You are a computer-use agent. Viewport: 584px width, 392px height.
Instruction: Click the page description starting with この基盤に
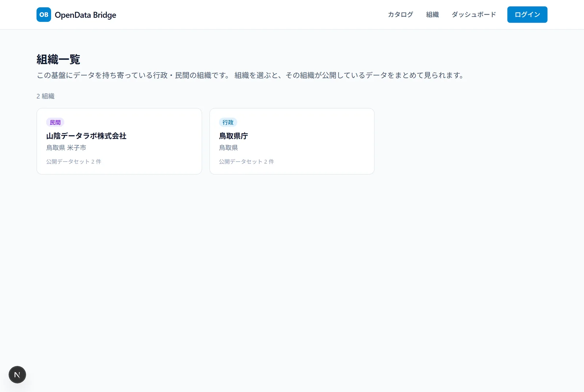point(250,75)
